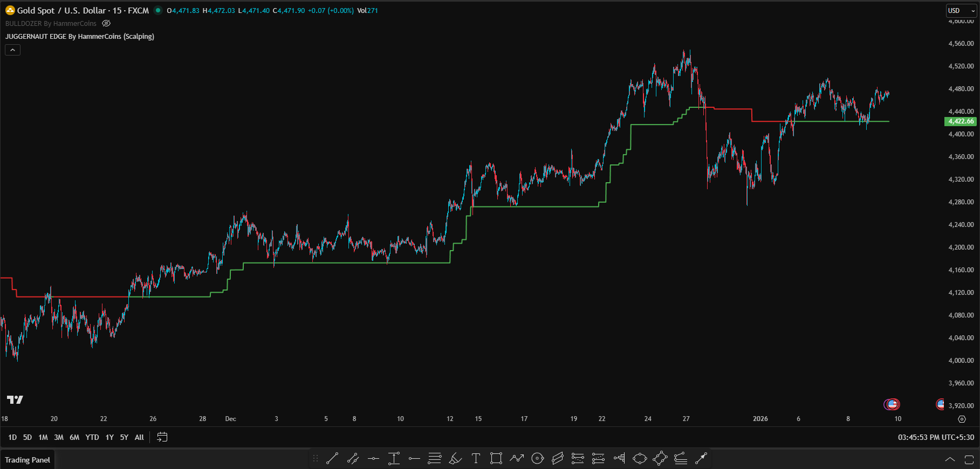Open chart scale settings gear

coord(962,419)
